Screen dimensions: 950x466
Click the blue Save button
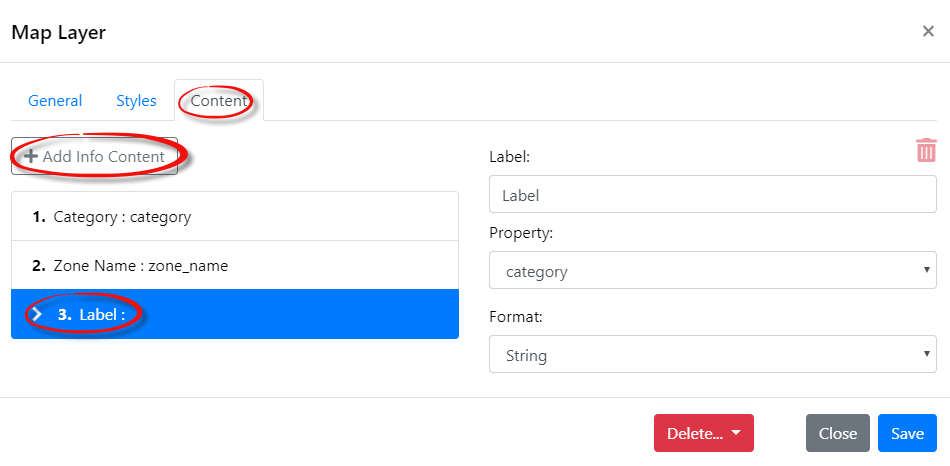907,433
